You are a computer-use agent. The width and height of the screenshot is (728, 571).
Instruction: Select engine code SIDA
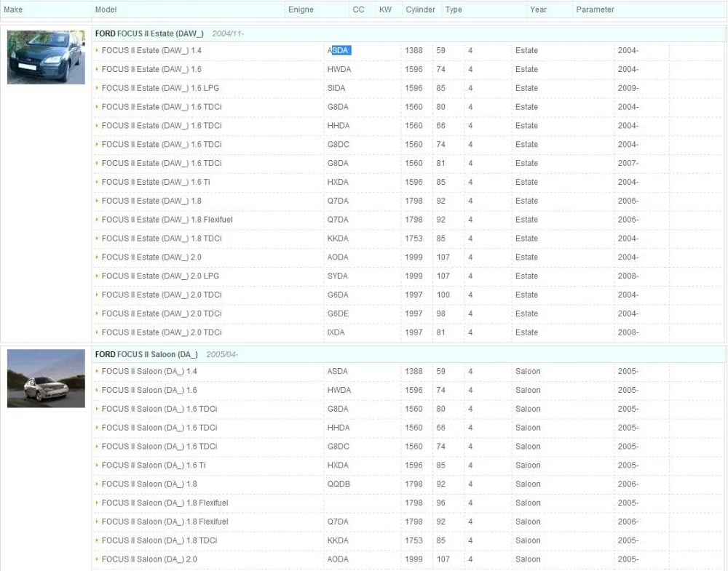point(336,88)
